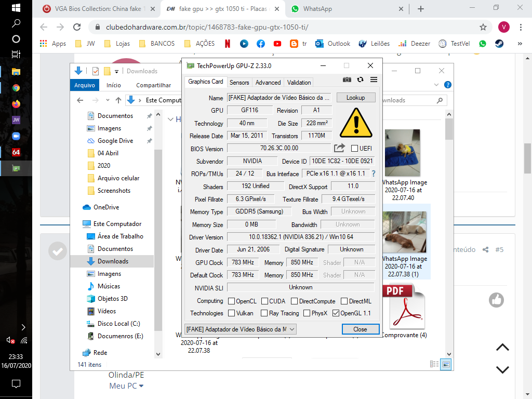Open Explorer quick access toolbar dropdown
The height and width of the screenshot is (399, 532).
pyautogui.click(x=116, y=71)
